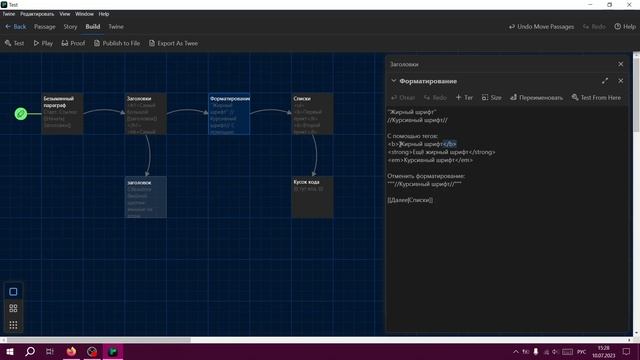Close the Заголовки passage panel
Viewport: 640px width, 360px height.
click(x=620, y=64)
